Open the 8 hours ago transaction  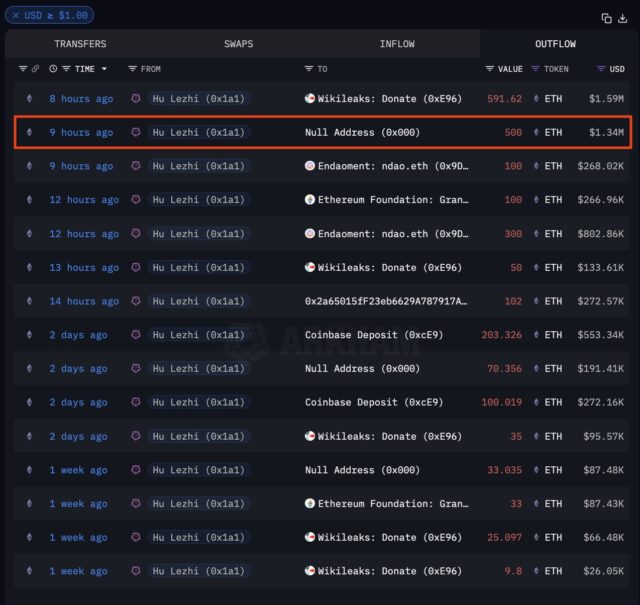(81, 99)
